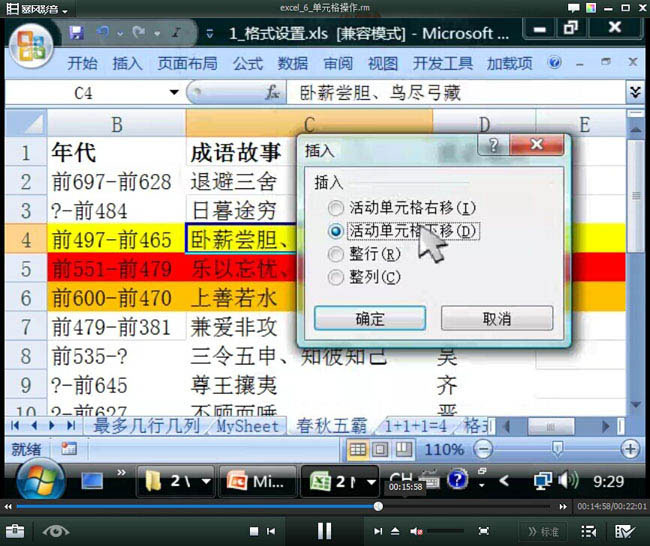Show more quick launch items chevron
This screenshot has height=546, width=650.
tap(121, 472)
